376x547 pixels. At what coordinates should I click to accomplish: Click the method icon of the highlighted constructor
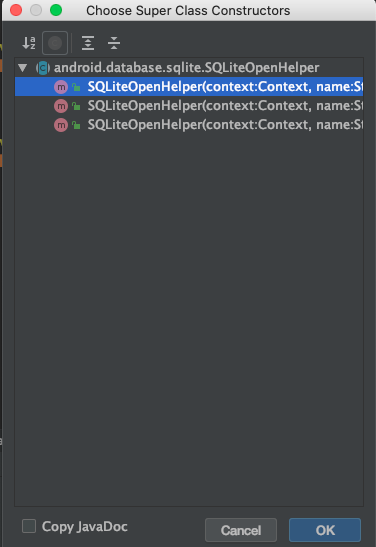pyautogui.click(x=61, y=87)
